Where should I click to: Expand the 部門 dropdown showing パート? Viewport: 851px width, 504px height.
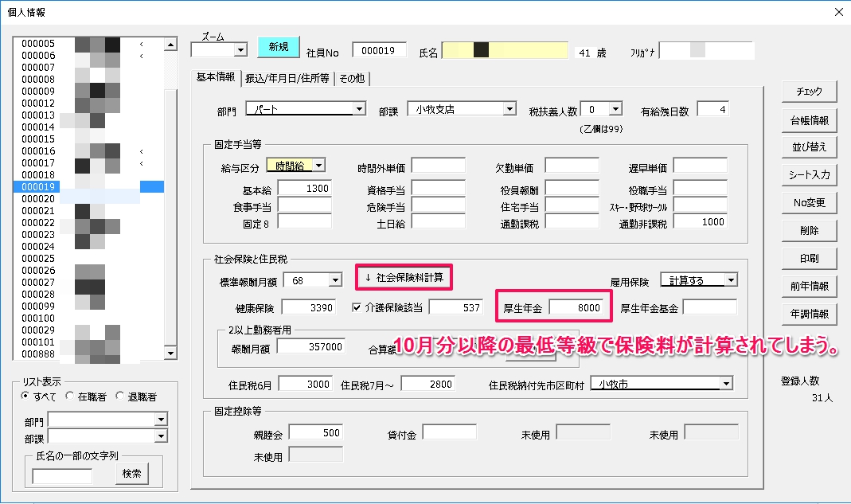(x=359, y=109)
